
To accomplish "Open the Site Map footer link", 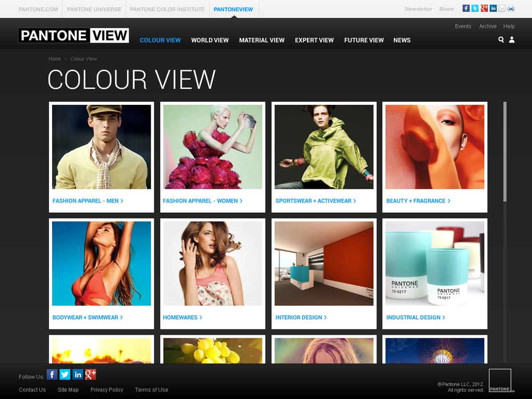I will coord(68,390).
